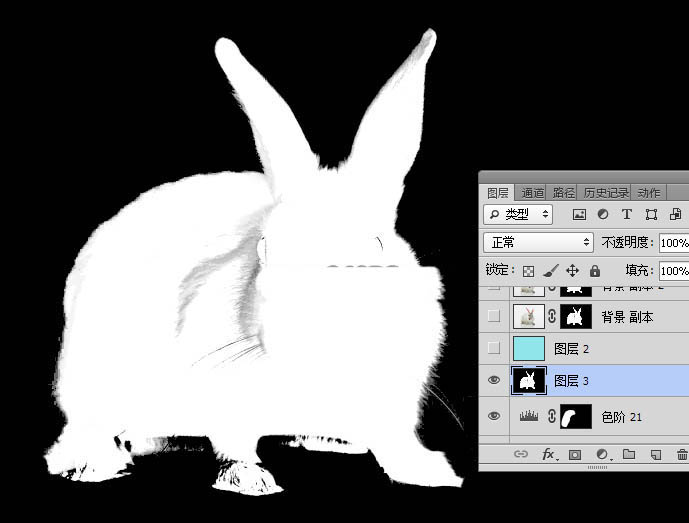
Task: Create a new group folder
Action: (x=629, y=454)
